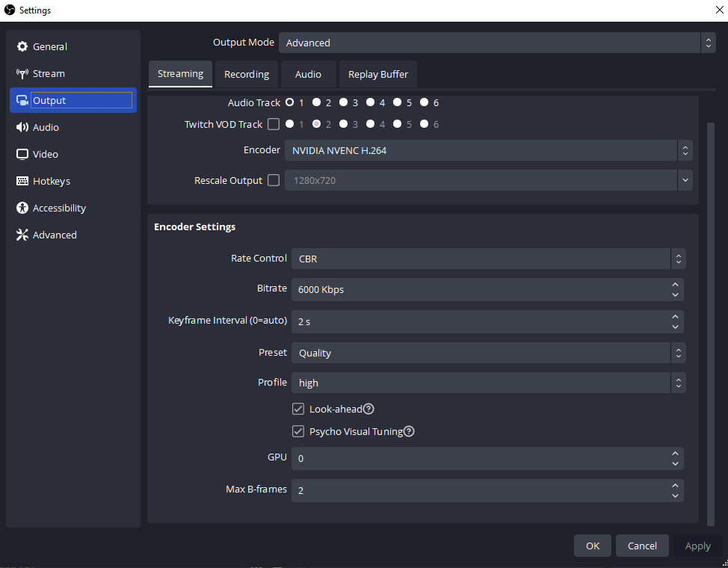Switch to the Replay Buffer tab
Viewport: 728px width, 568px height.
tap(377, 74)
